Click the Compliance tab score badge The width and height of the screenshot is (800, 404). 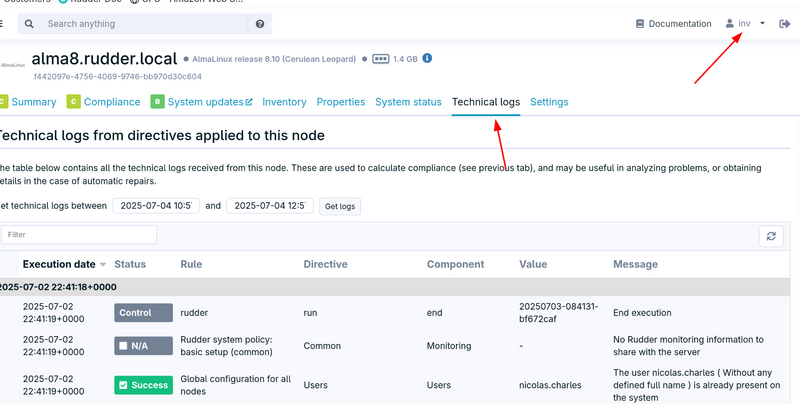(73, 102)
